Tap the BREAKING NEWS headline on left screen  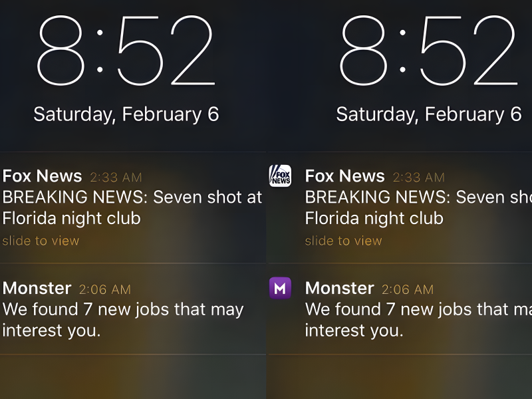click(x=132, y=207)
